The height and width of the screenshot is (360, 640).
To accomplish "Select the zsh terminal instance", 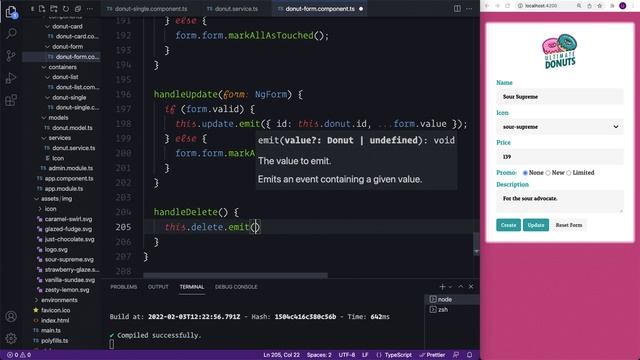I will [x=451, y=309].
